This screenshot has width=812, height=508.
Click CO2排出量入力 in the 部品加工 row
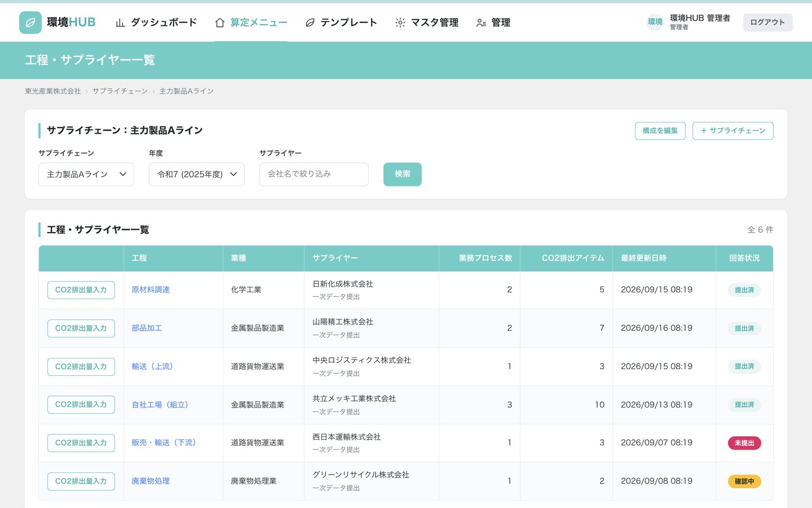(x=81, y=329)
